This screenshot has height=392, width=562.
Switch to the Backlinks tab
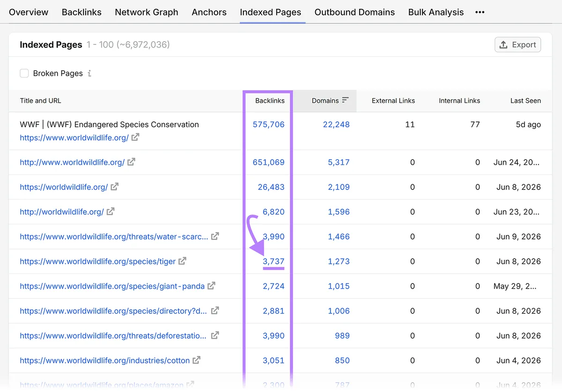coord(81,12)
